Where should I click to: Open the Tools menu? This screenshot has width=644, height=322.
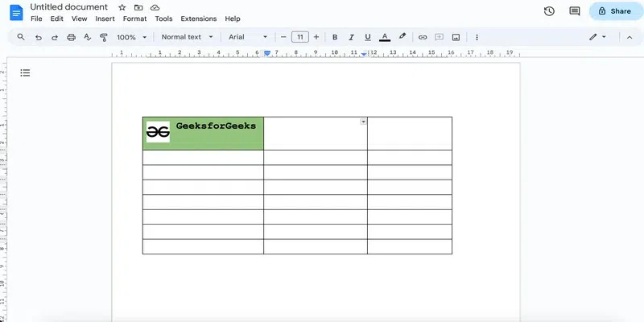point(163,19)
